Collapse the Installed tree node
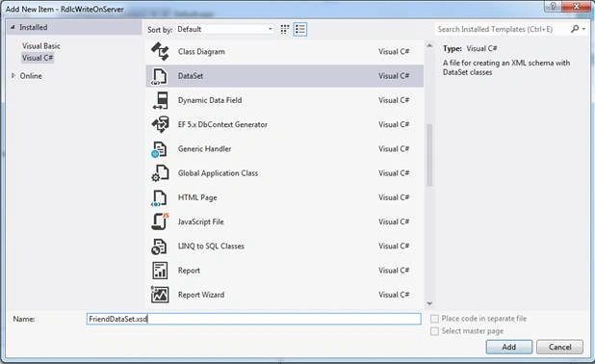Image resolution: width=595 pixels, height=364 pixels. click(x=13, y=27)
